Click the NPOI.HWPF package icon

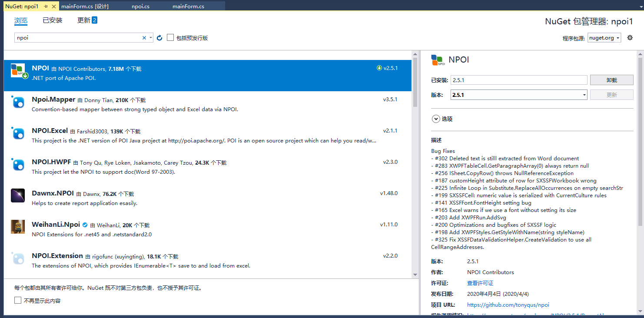[18, 165]
